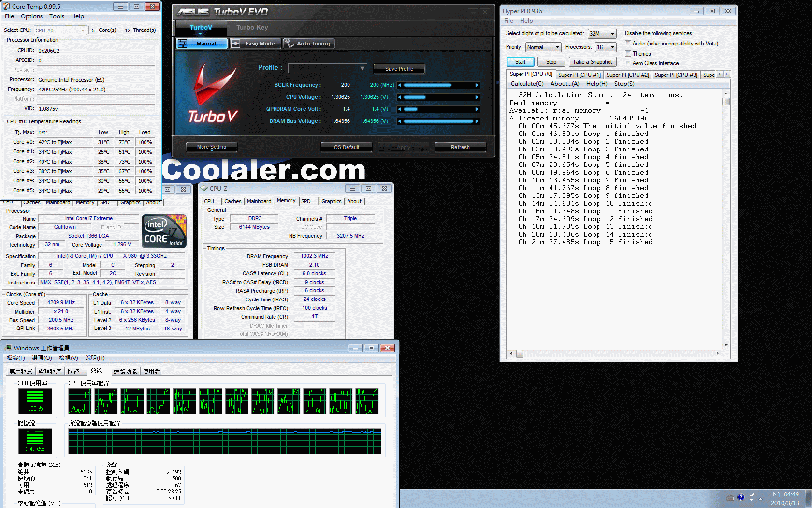Click the Auto Tuning wrench icon
This screenshot has width=812, height=508.
(x=289, y=44)
